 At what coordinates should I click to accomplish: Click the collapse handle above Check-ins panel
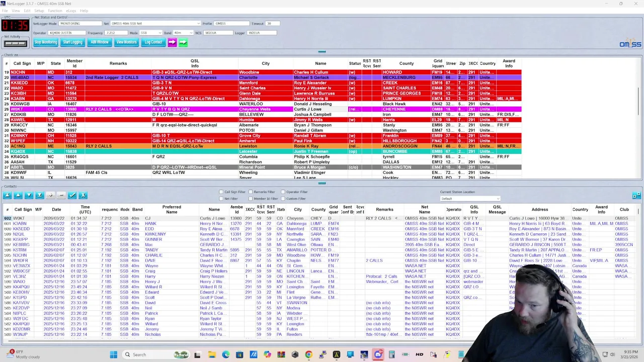pyautogui.click(x=322, y=51)
